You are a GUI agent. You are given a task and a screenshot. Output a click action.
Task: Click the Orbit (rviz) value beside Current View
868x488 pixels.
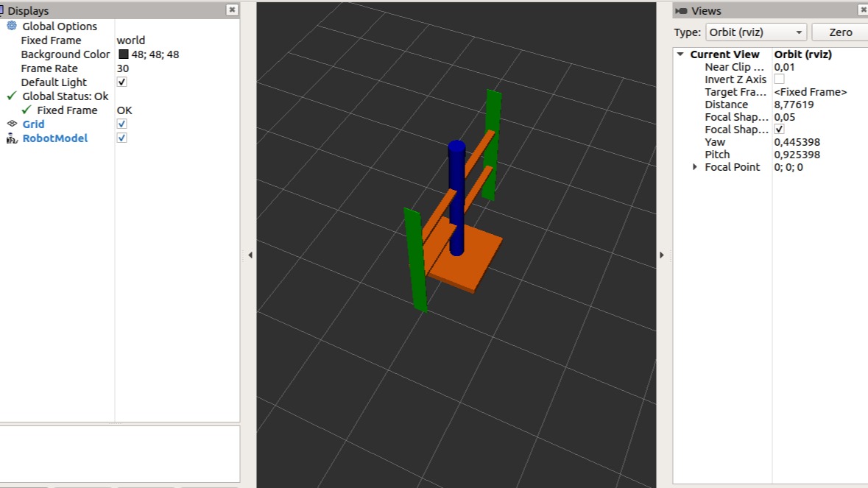[802, 54]
